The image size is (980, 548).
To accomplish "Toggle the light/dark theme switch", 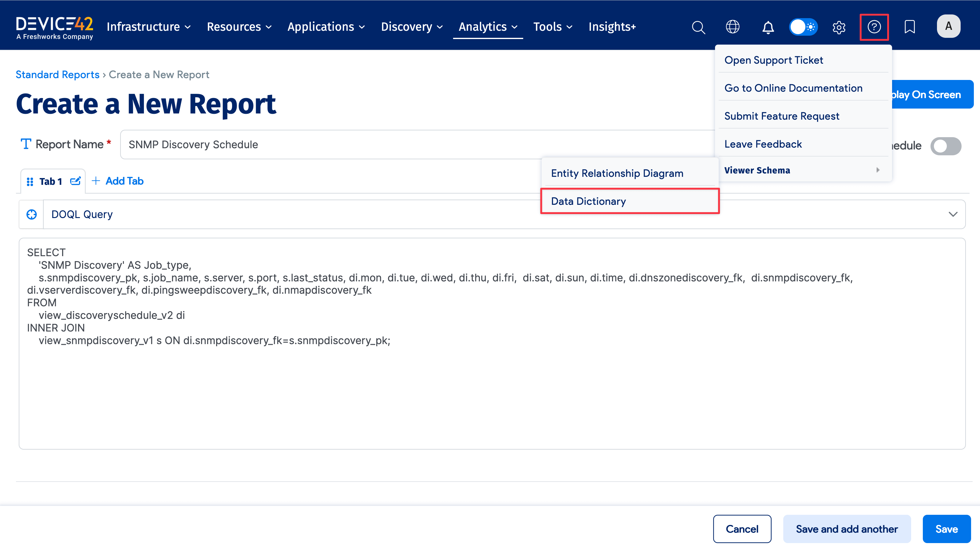I will point(803,27).
